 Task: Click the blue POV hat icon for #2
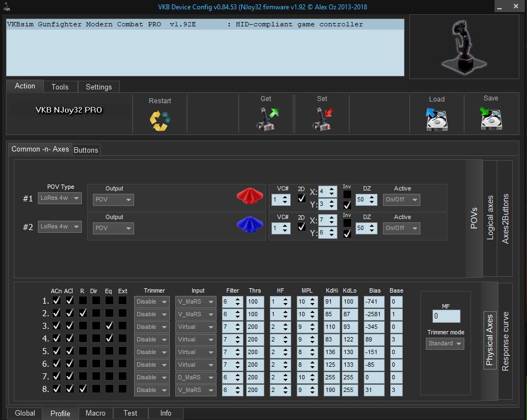(249, 224)
